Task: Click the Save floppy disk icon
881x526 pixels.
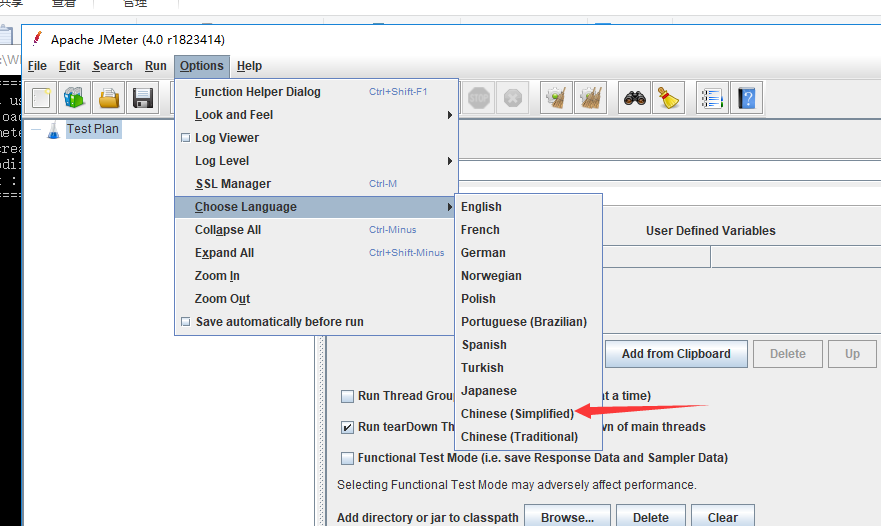Action: tap(143, 98)
